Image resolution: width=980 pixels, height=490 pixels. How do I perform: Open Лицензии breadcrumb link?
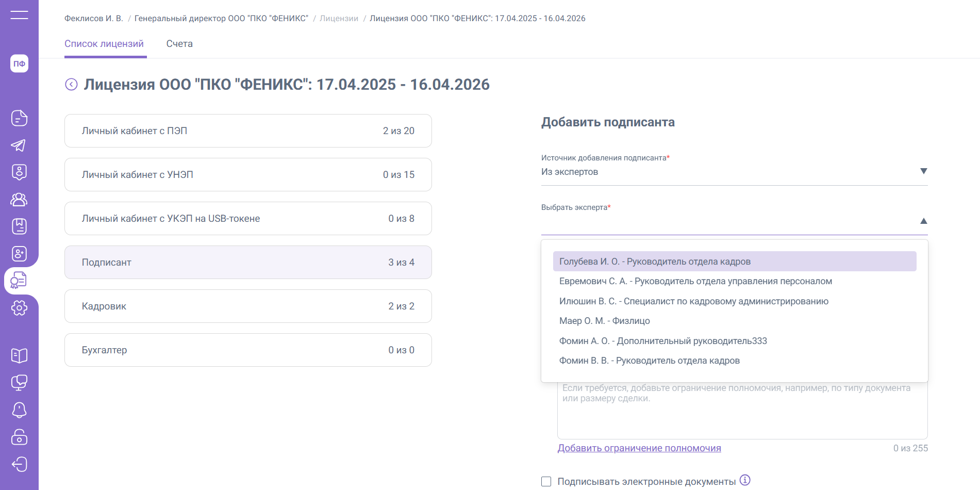339,19
